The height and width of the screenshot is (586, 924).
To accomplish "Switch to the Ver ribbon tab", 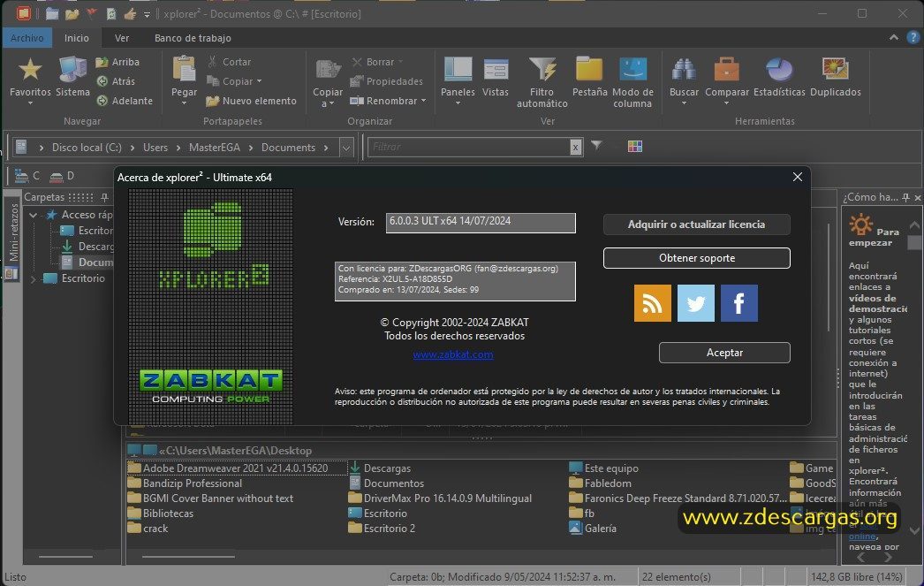I will [x=122, y=38].
